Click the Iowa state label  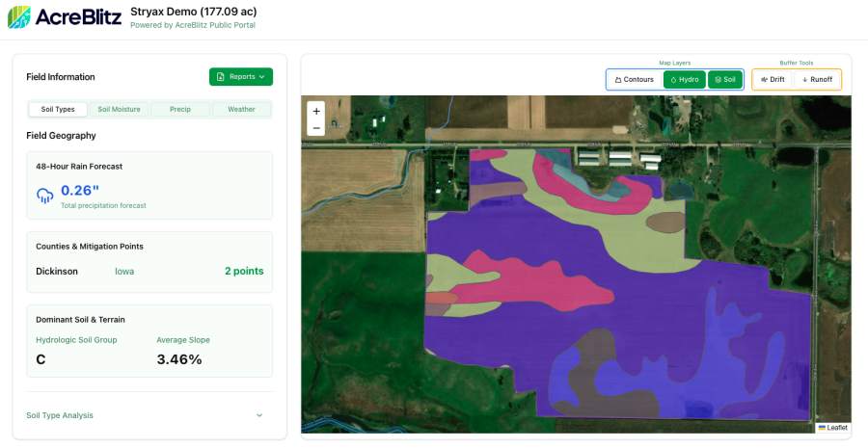[124, 272]
